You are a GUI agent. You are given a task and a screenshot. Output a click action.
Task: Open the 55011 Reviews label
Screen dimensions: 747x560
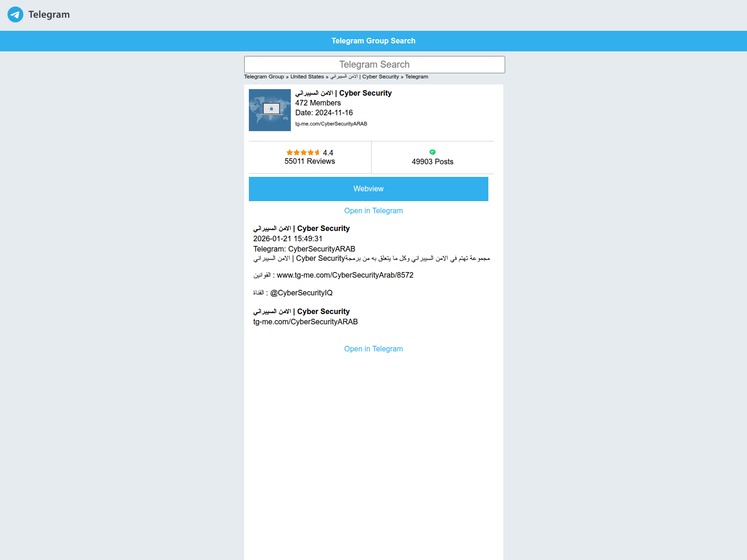click(x=310, y=161)
